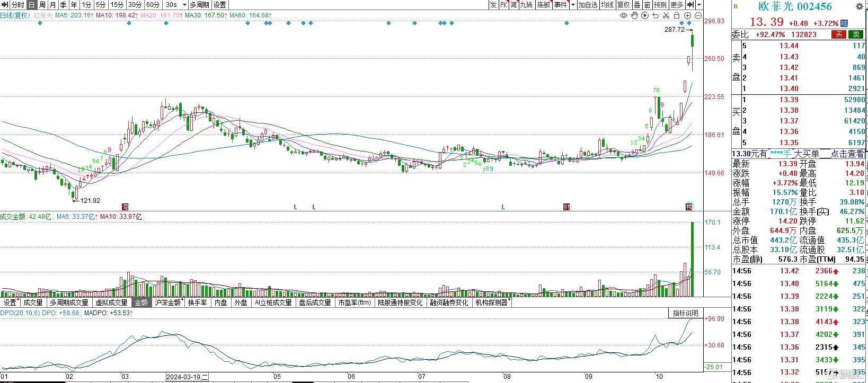Open the 30s period dropdown arrow

pos(184,5)
